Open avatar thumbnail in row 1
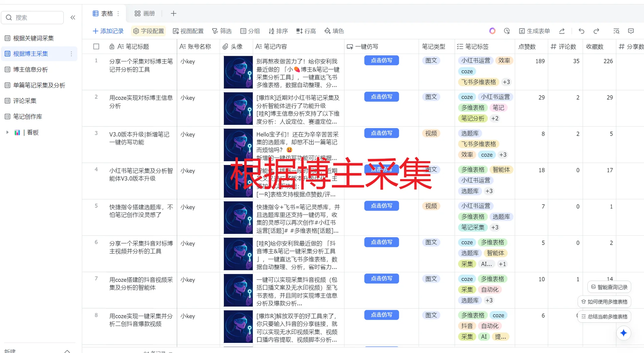This screenshot has height=353, width=644. 238,72
